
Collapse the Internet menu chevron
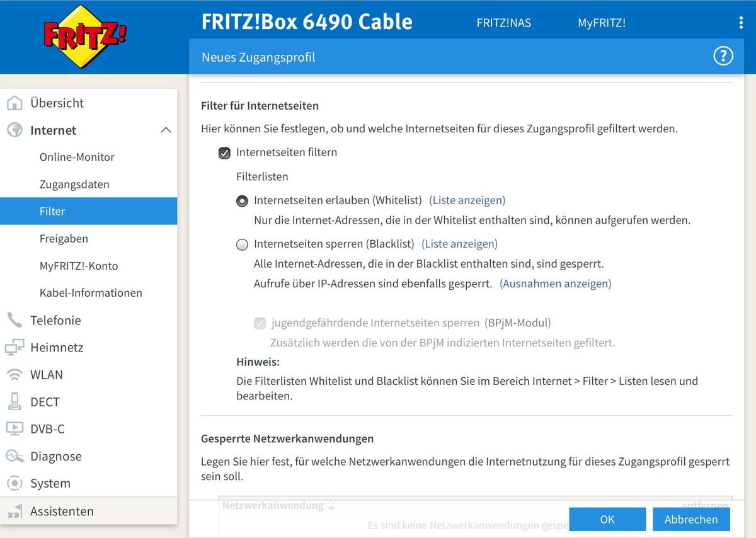(166, 130)
